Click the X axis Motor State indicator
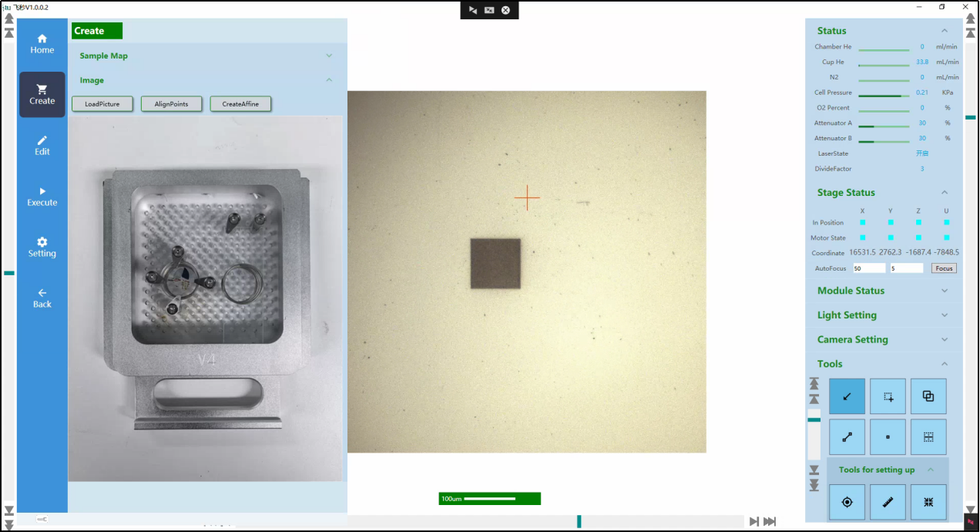This screenshot has width=980, height=532. click(862, 237)
